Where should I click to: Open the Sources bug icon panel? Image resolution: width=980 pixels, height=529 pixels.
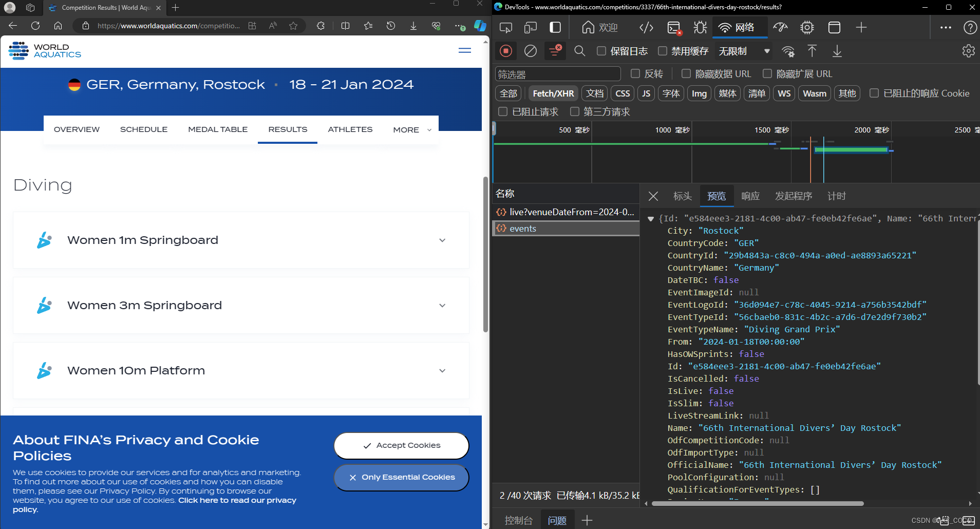(x=700, y=27)
